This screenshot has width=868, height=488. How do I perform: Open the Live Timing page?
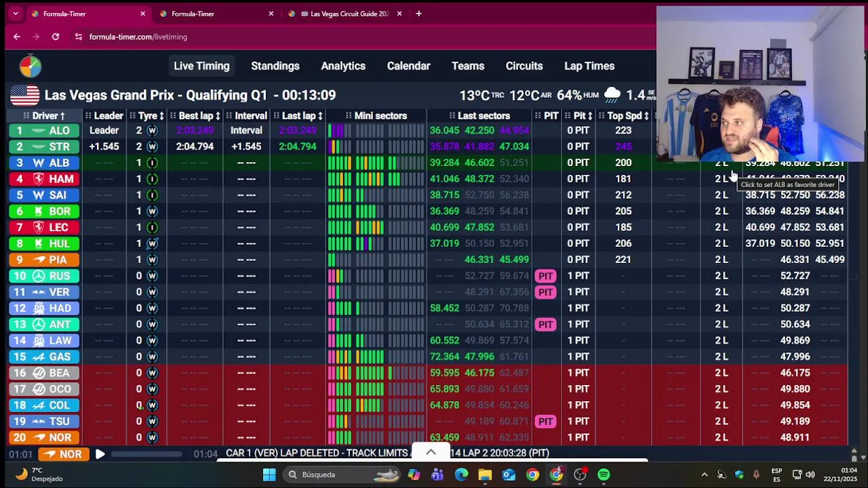(201, 66)
